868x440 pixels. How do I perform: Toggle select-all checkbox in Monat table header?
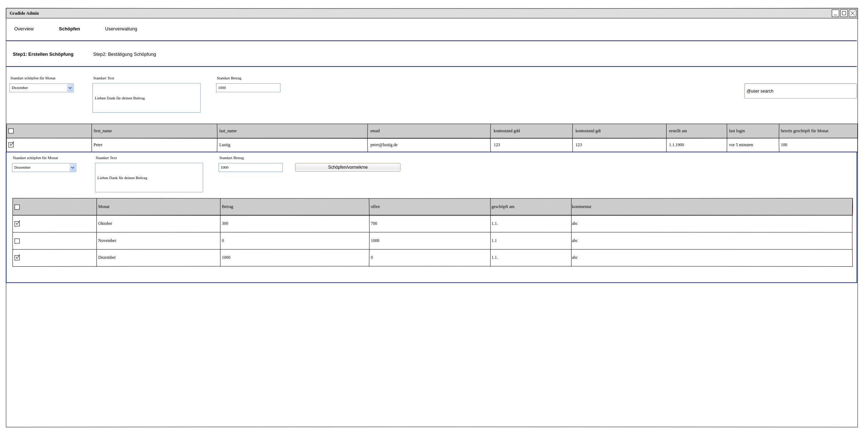tap(17, 207)
